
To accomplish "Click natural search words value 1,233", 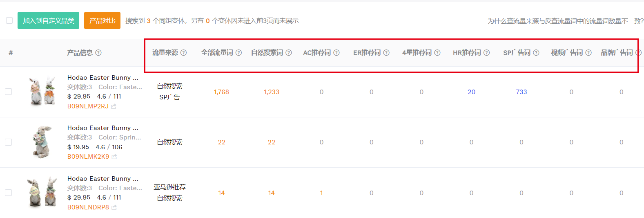I will [x=272, y=92].
